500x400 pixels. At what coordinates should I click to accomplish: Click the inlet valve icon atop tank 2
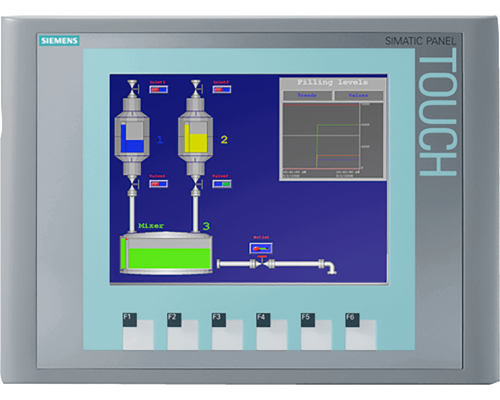click(x=196, y=86)
